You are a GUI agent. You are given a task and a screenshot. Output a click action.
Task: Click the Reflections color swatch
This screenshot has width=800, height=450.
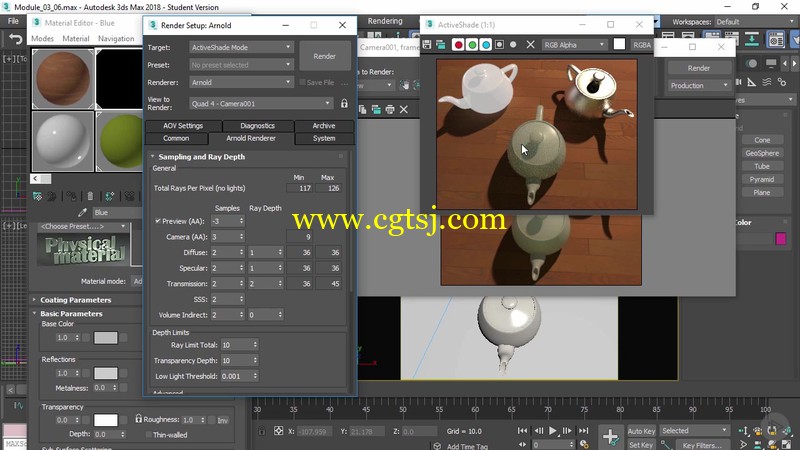tap(106, 373)
